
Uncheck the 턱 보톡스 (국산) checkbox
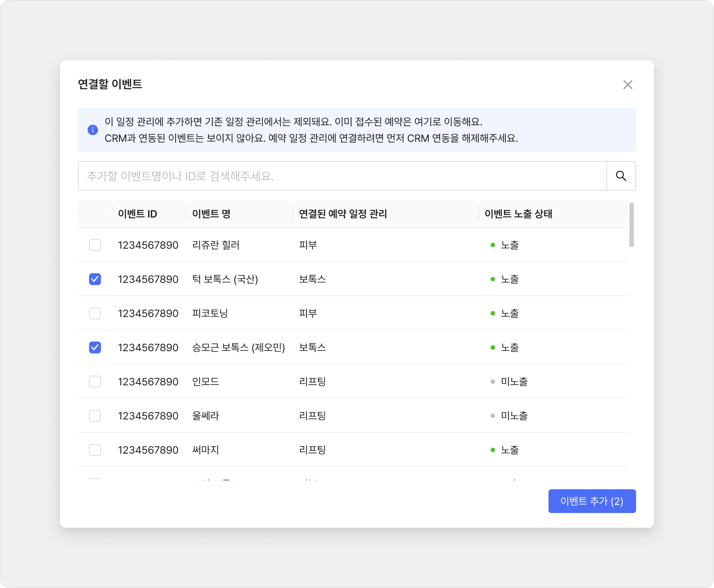(95, 279)
